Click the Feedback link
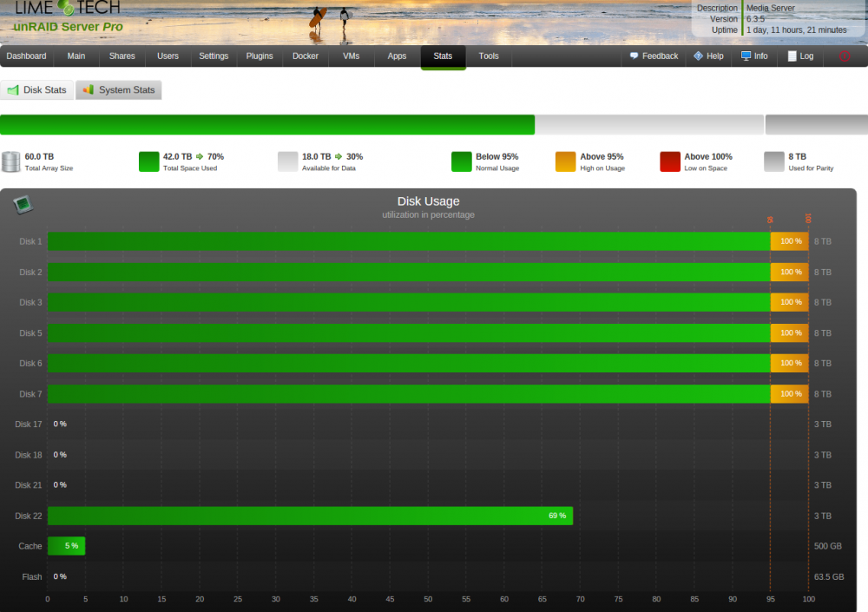868x612 pixels. coord(660,56)
